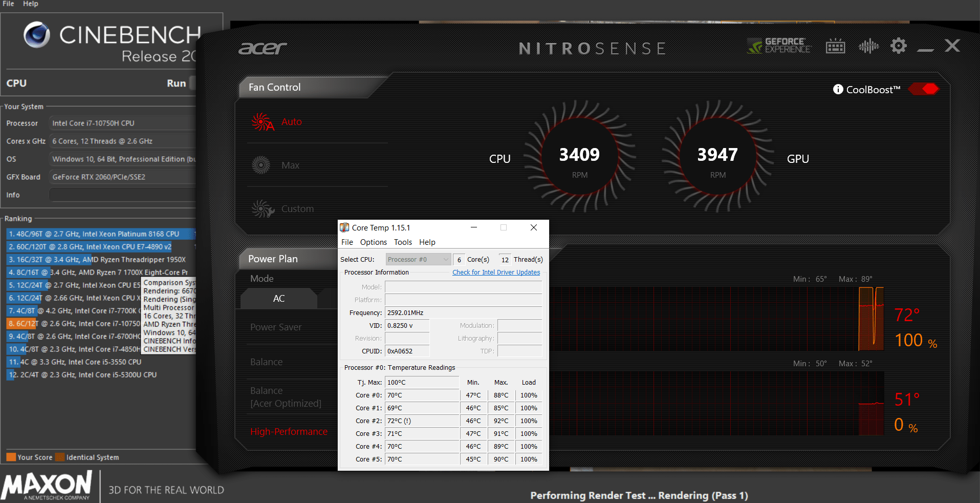Select the Auto fan mode icon
Image resolution: width=980 pixels, height=503 pixels.
pos(263,122)
